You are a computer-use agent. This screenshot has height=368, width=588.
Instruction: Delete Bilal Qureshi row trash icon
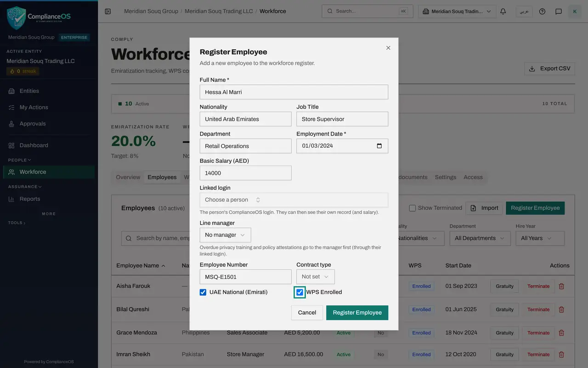point(561,310)
